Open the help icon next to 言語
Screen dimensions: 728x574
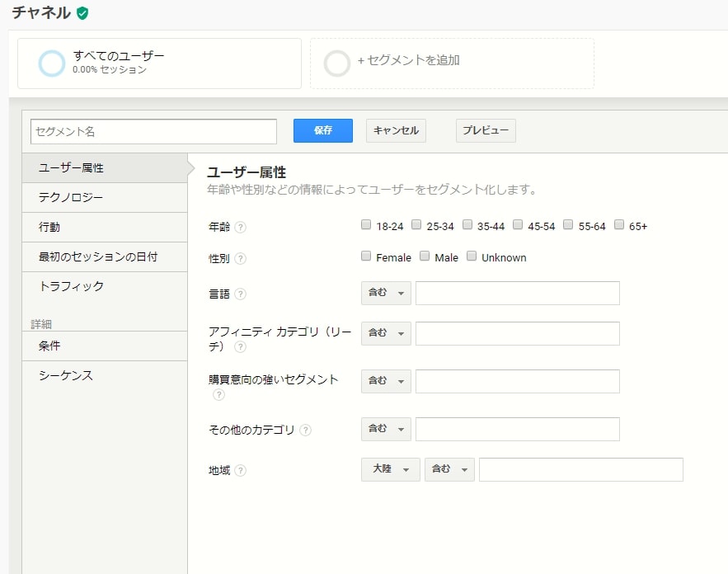pos(241,294)
